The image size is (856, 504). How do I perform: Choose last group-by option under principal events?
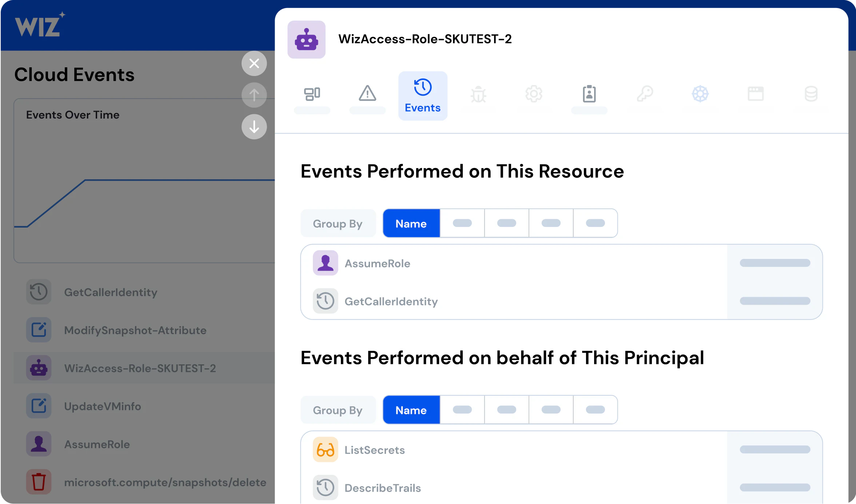pyautogui.click(x=595, y=410)
